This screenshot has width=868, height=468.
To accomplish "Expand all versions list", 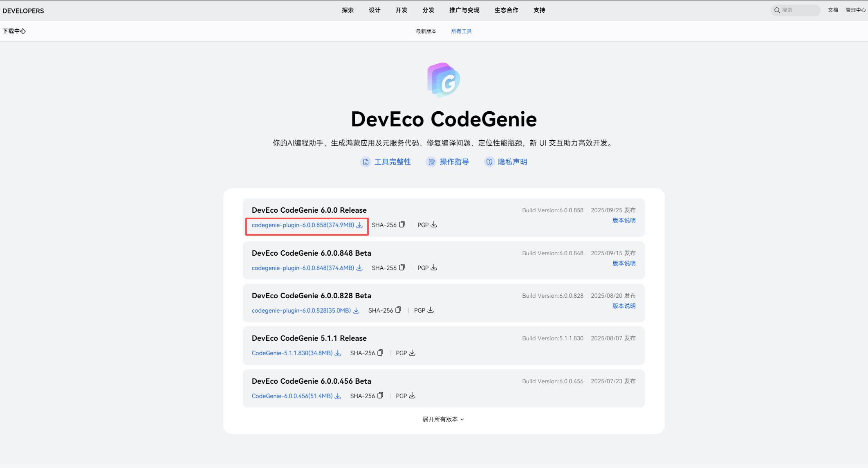I will coord(443,419).
